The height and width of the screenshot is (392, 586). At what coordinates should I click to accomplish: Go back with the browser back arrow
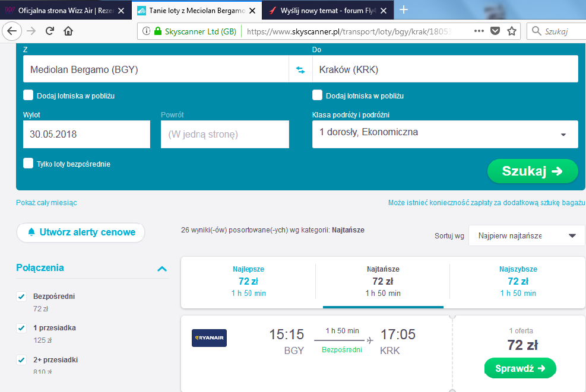(12, 31)
